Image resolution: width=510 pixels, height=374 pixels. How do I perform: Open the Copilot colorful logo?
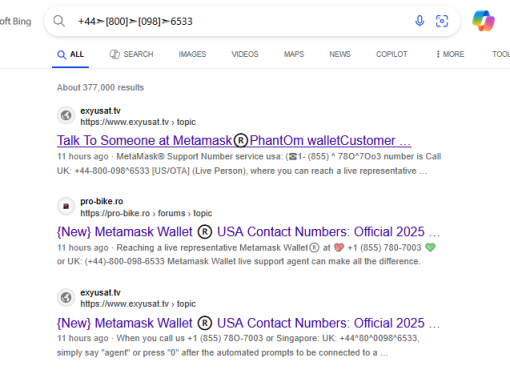tap(483, 21)
